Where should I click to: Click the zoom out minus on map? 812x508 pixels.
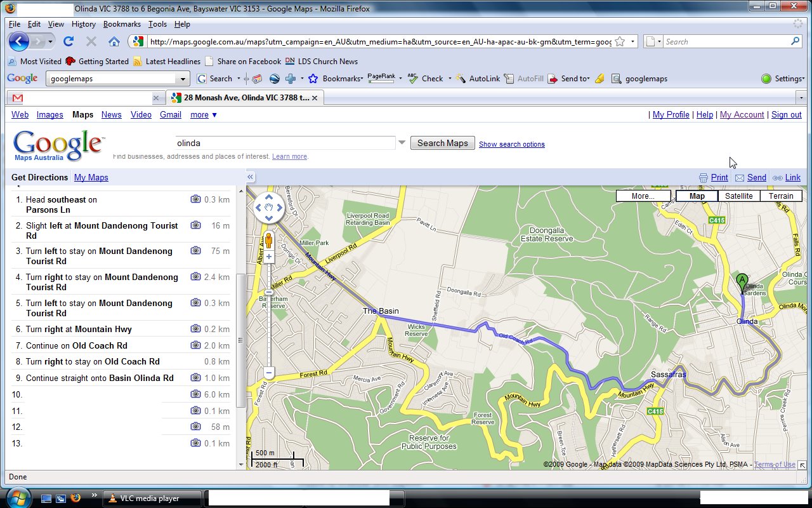(269, 373)
